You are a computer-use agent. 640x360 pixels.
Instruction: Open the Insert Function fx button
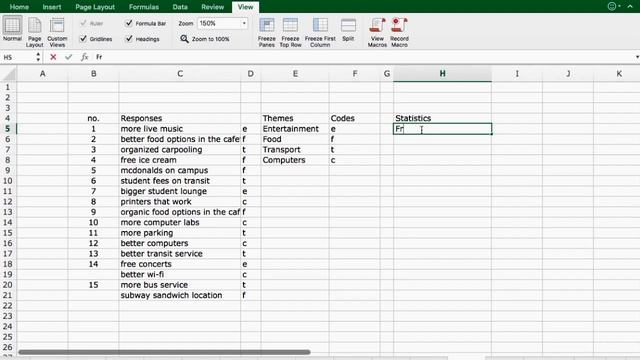(84, 57)
